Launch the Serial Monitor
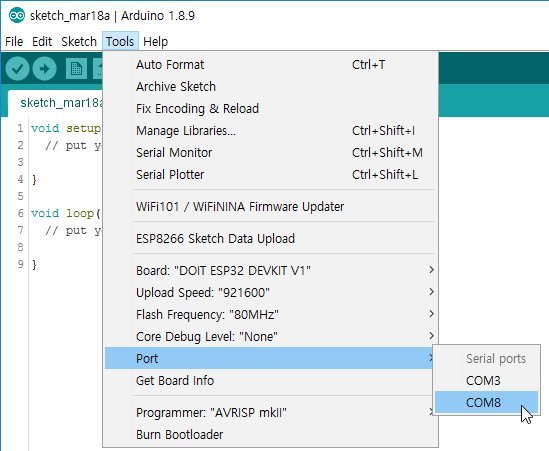549x451 pixels. point(271,153)
